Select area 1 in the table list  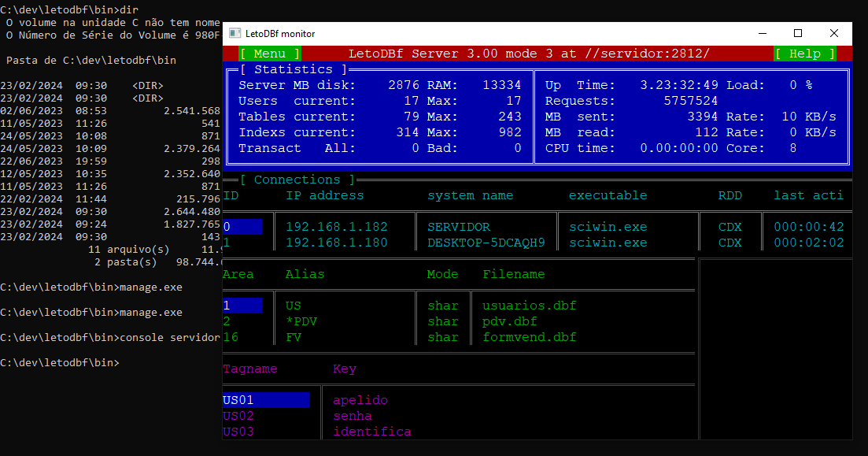point(242,306)
